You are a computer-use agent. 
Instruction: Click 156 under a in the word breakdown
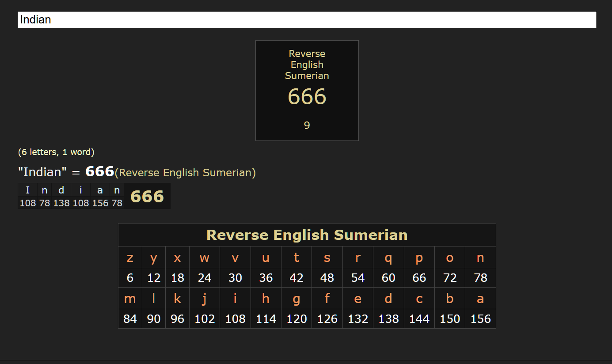pos(100,203)
